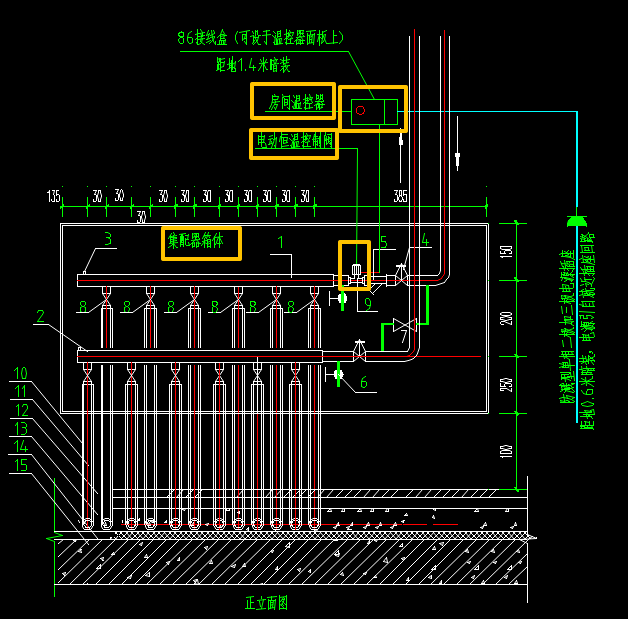Select the 防溅型单相二极加三极电源插座 vertical text
This screenshot has height=619, width=628.
click(568, 326)
